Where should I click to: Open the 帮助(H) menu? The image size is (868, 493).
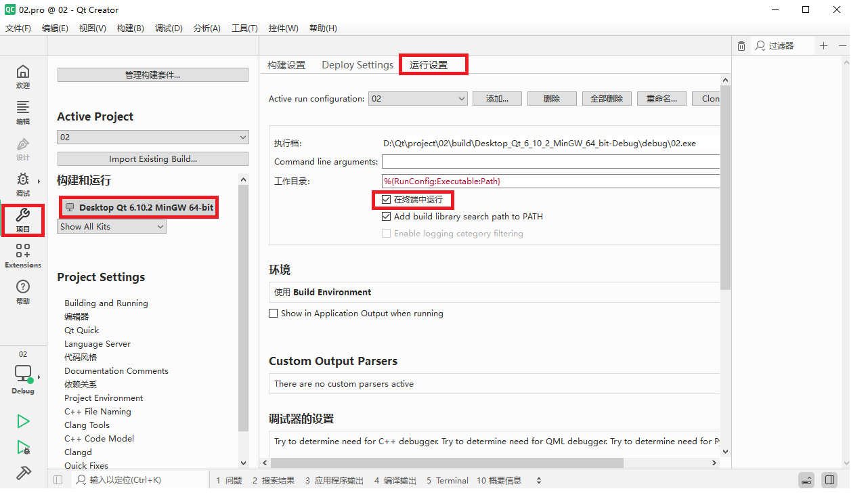pyautogui.click(x=323, y=28)
